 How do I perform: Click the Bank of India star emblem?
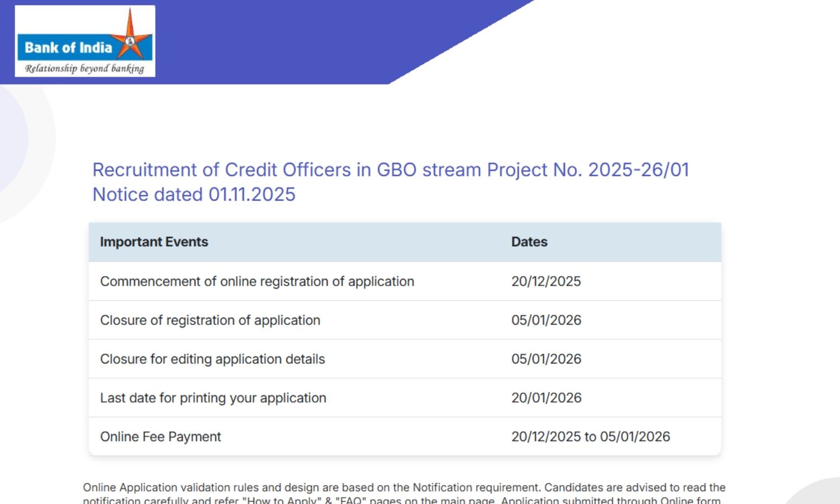coord(130,39)
